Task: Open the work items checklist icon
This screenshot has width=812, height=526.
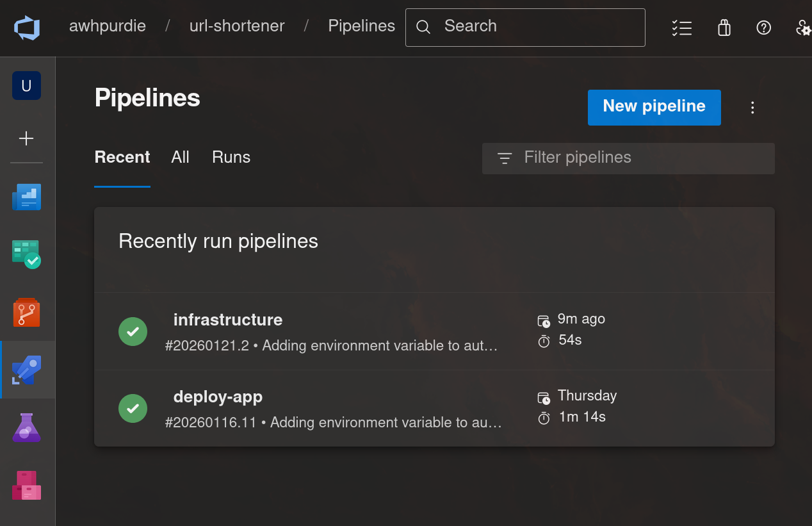Action: point(681,28)
